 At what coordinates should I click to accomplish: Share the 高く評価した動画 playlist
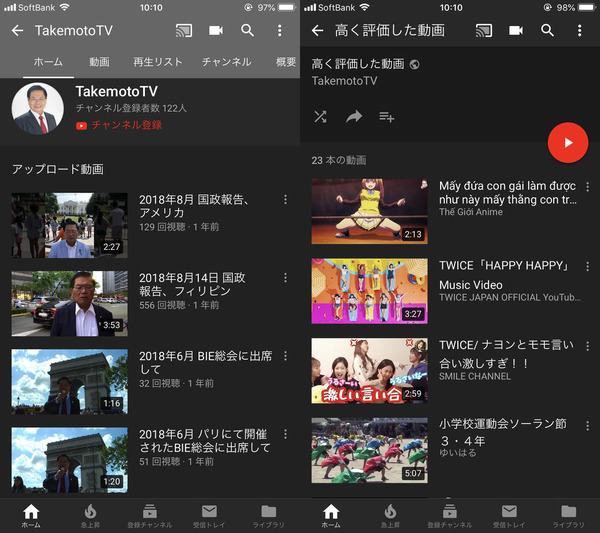click(x=354, y=117)
